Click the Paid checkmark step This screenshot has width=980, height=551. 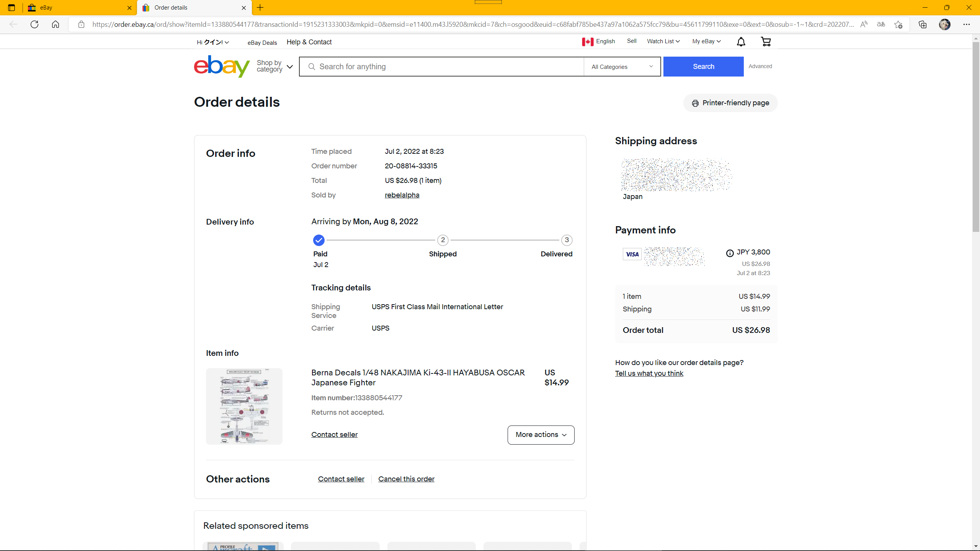point(319,240)
